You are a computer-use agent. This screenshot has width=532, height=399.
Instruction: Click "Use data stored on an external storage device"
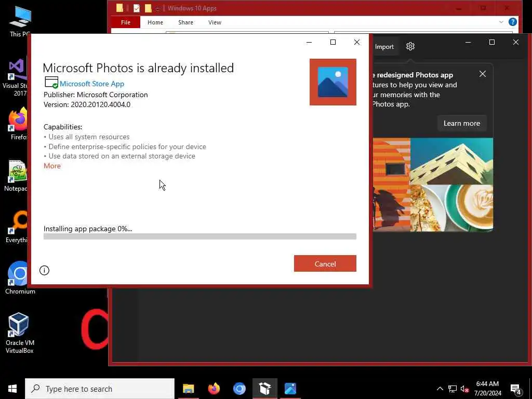122,156
